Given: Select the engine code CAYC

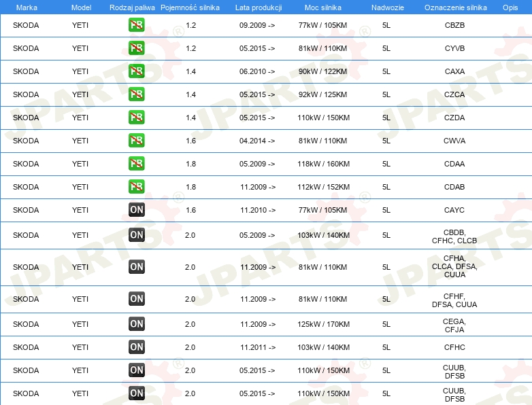Looking at the screenshot, I should coord(454,210).
